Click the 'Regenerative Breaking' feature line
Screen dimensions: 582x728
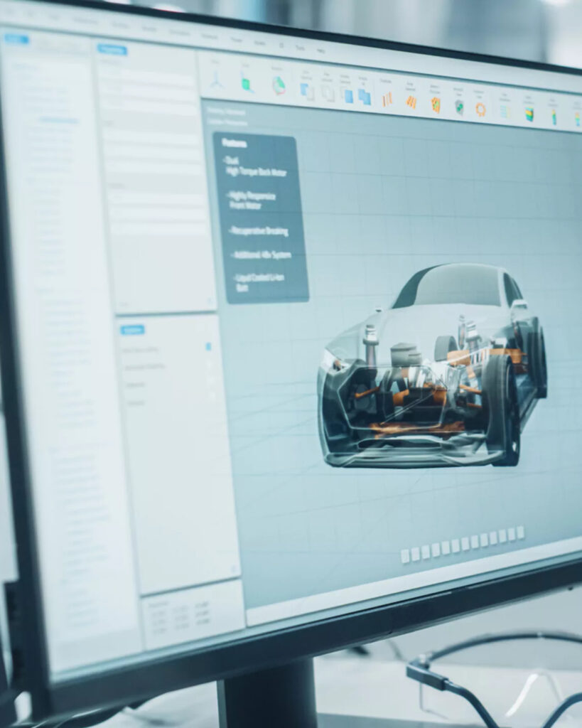click(259, 231)
